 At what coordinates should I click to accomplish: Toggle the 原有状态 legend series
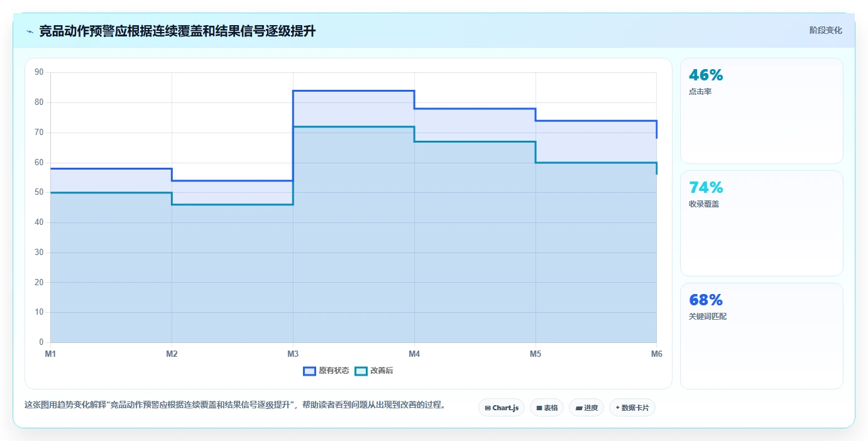pyautogui.click(x=326, y=371)
